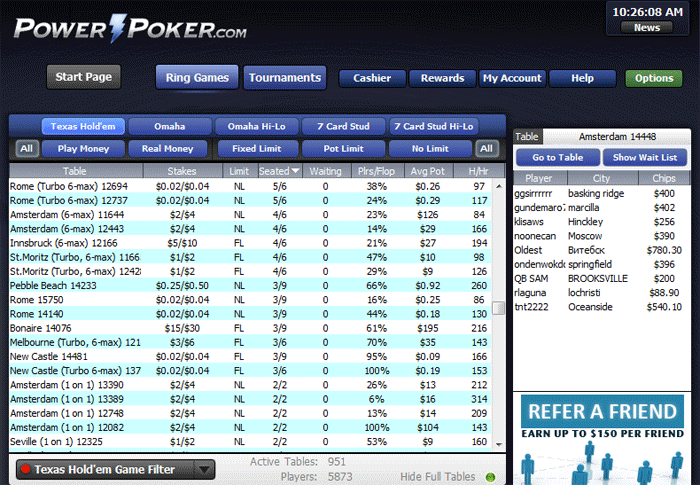The image size is (700, 485).
Task: Toggle the All money-type filter on the left
Action: click(x=27, y=149)
